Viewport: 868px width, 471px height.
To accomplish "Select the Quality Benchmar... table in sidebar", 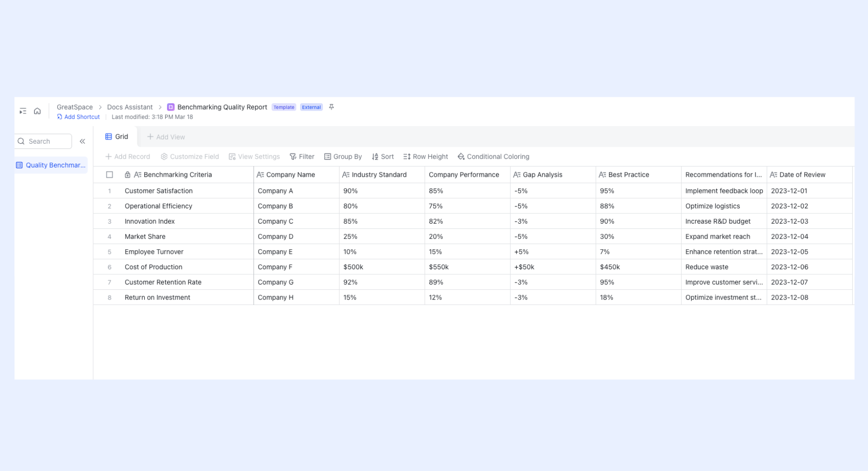I will [51, 165].
